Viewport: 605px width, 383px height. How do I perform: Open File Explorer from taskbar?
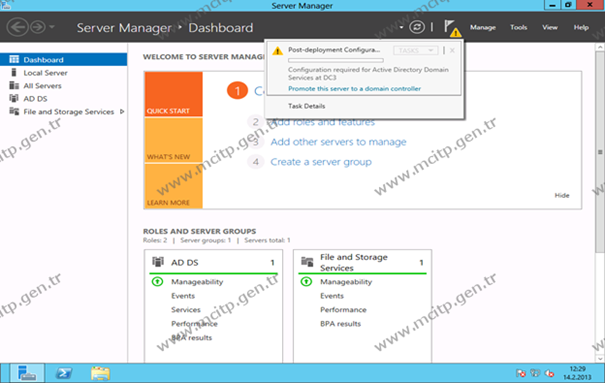[x=100, y=373]
